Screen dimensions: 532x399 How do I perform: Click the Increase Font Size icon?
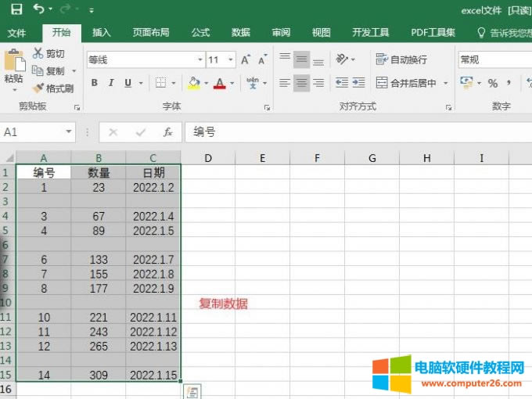pos(246,60)
